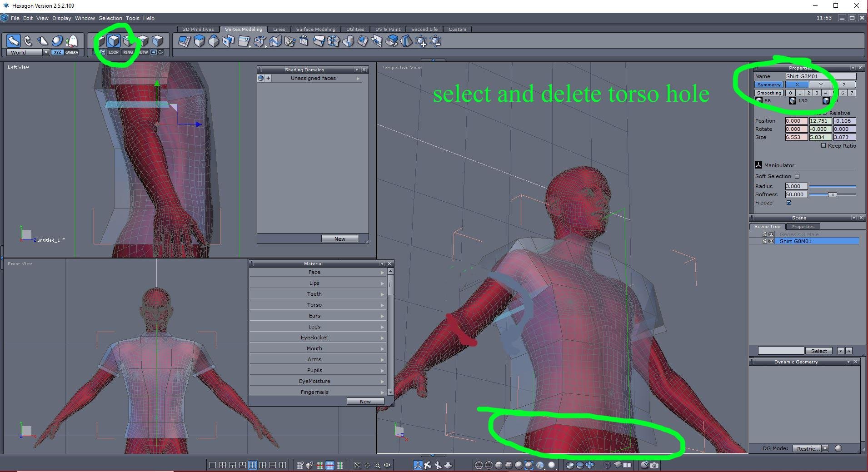Screen dimensions: 868x472
Task: Select the X symmetry axis
Action: (x=797, y=84)
